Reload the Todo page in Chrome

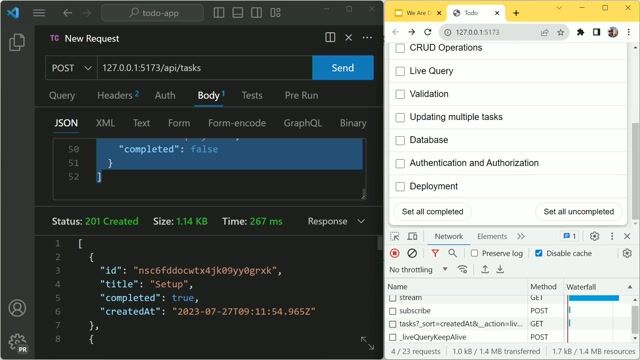coord(427,32)
